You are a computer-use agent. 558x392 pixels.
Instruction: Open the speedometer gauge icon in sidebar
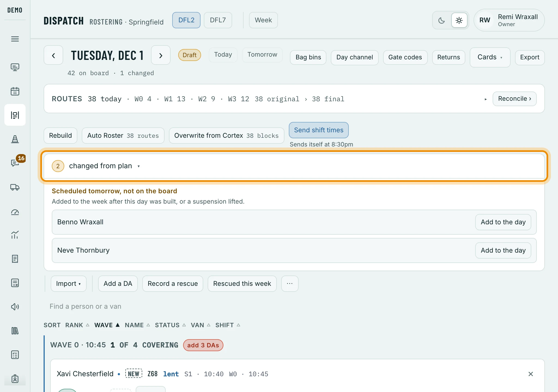[15, 212]
